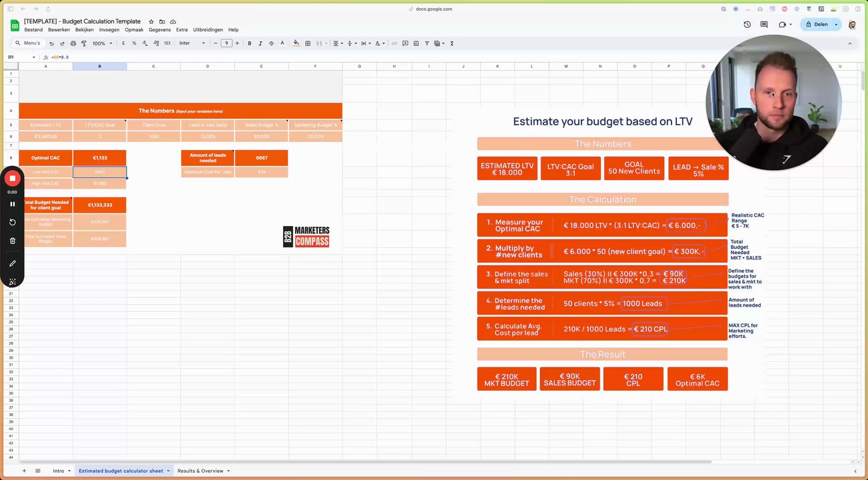Open the Bewerken menu
The width and height of the screenshot is (868, 480).
pyautogui.click(x=59, y=30)
